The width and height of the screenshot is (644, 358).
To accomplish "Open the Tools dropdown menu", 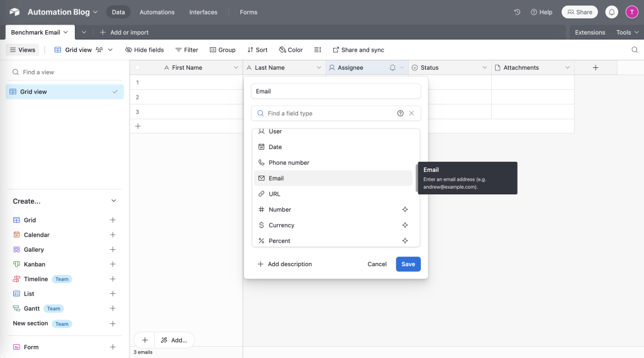I will pos(626,32).
